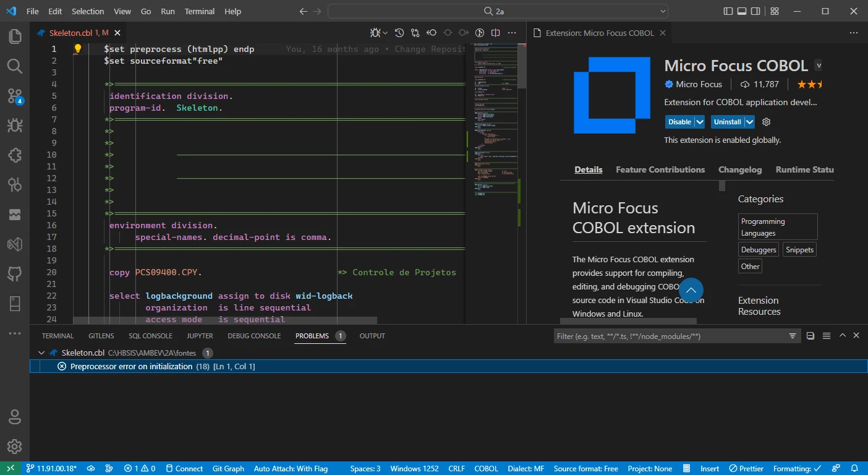Toggle secondary side bar layout button

[x=757, y=11]
